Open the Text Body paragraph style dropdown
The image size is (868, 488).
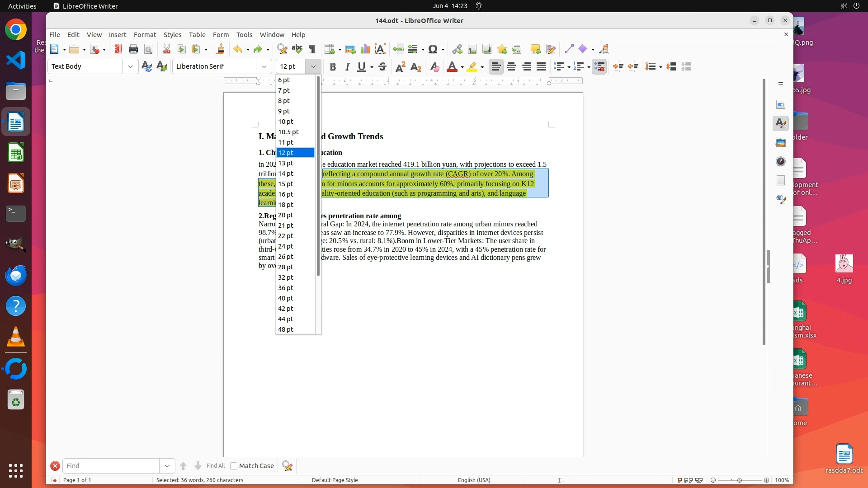pos(130,66)
